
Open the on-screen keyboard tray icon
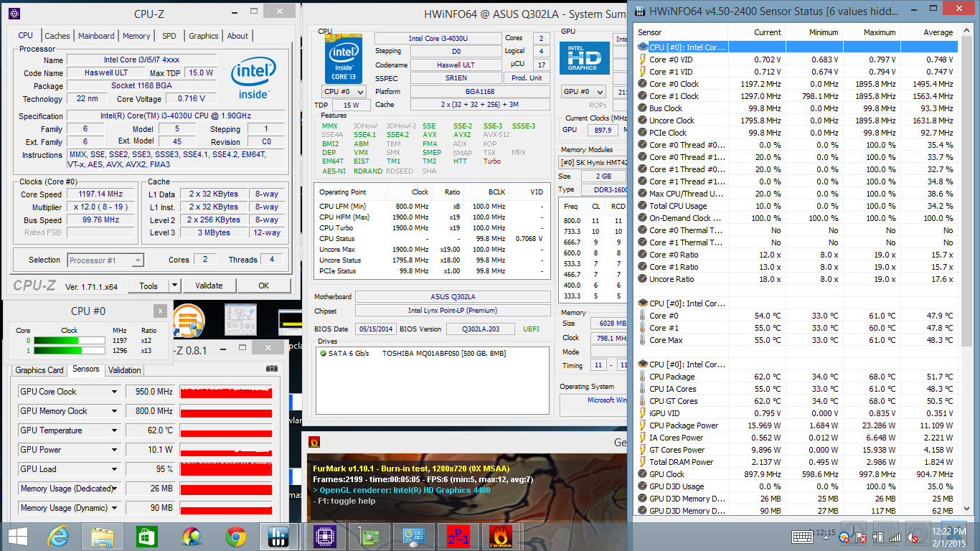pyautogui.click(x=802, y=537)
